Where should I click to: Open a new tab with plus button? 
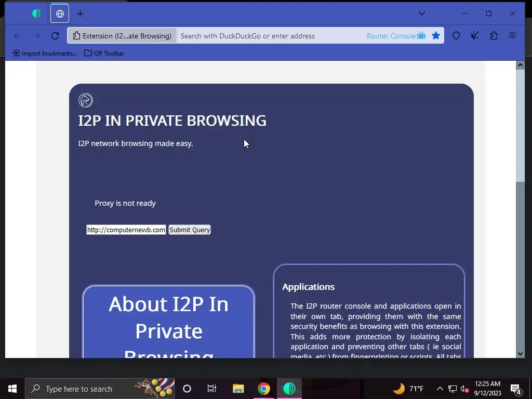tap(80, 14)
